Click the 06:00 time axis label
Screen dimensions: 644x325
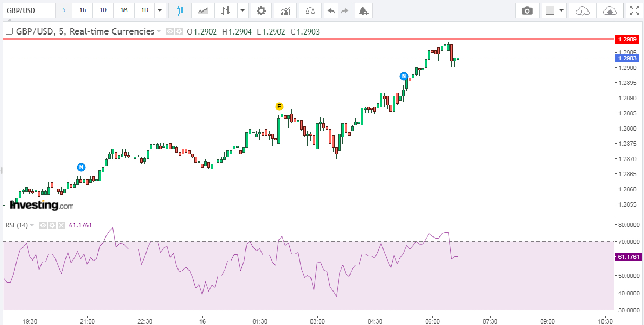432,321
